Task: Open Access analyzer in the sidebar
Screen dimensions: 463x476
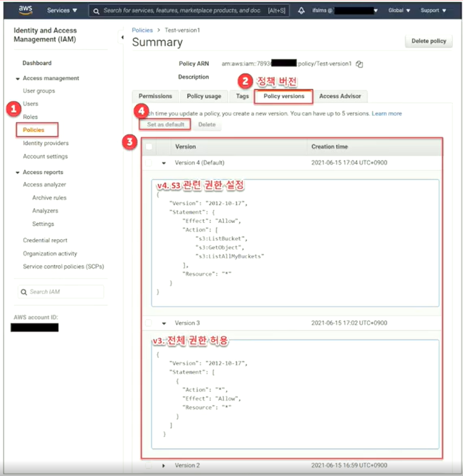Action: tap(44, 184)
